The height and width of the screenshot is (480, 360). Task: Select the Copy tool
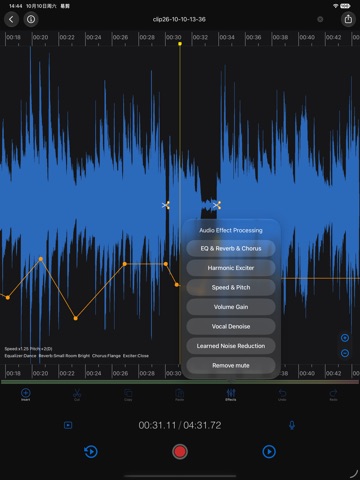(128, 394)
